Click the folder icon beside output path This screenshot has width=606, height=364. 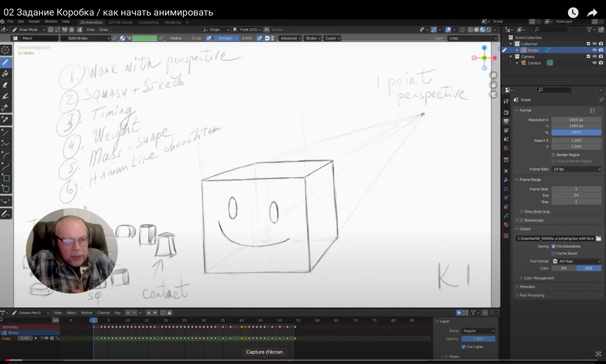click(599, 238)
